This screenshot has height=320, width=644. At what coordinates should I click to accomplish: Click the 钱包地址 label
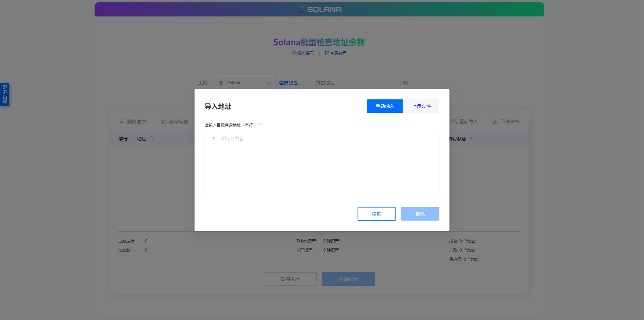pyautogui.click(x=325, y=83)
